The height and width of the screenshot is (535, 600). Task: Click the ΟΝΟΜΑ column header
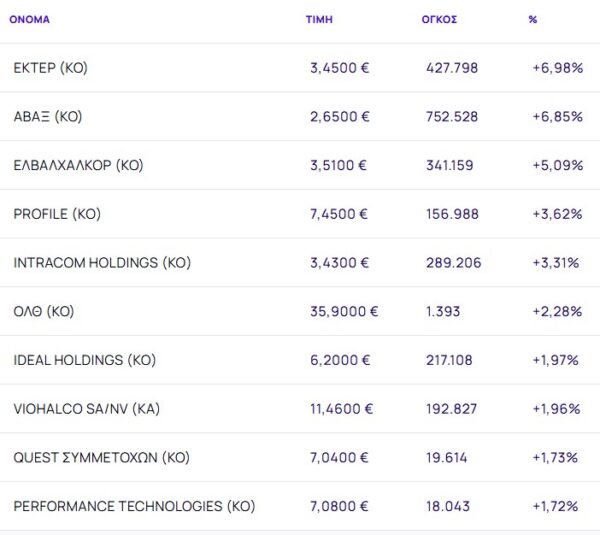[x=30, y=19]
